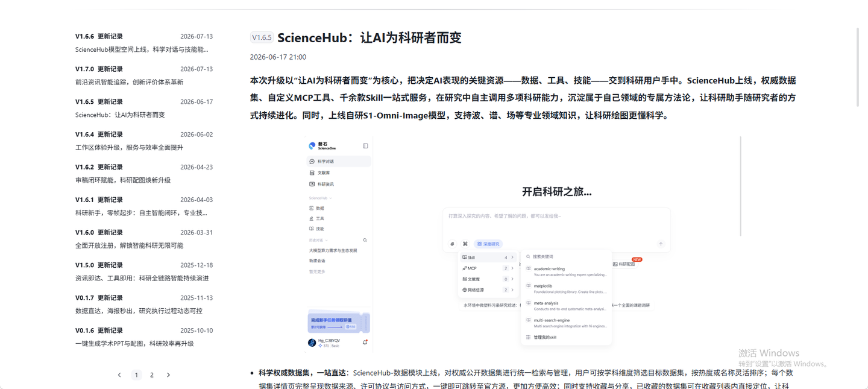Click the date 2025-12-18 in the list

click(x=197, y=265)
